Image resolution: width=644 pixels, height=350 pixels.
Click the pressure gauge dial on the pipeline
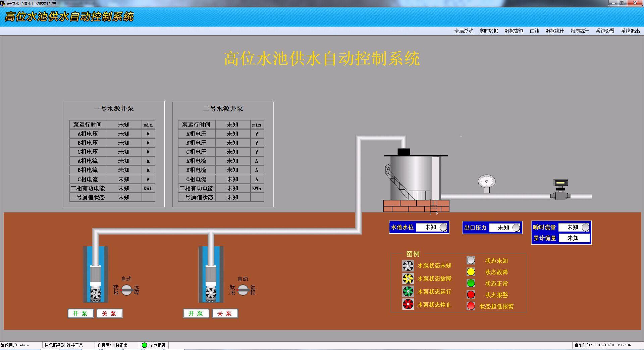pyautogui.click(x=486, y=182)
